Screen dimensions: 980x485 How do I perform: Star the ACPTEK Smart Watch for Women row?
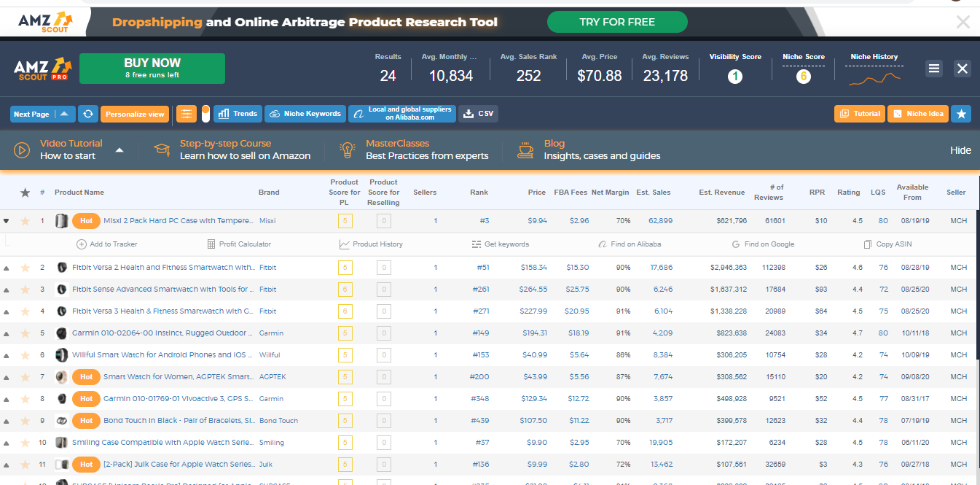point(25,377)
